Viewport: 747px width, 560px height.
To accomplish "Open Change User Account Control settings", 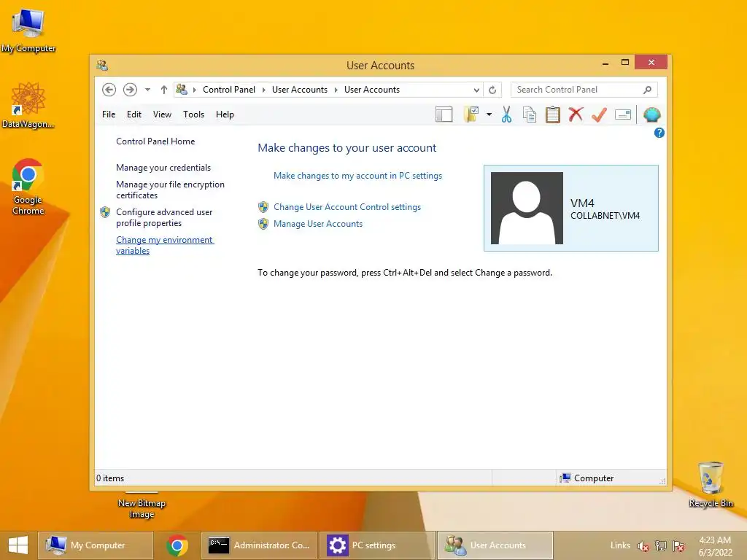I will tap(347, 207).
